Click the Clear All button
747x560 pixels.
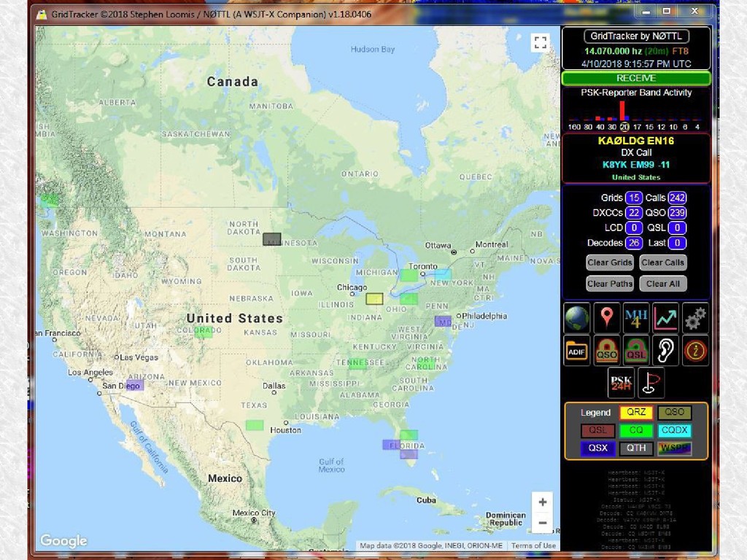662,284
